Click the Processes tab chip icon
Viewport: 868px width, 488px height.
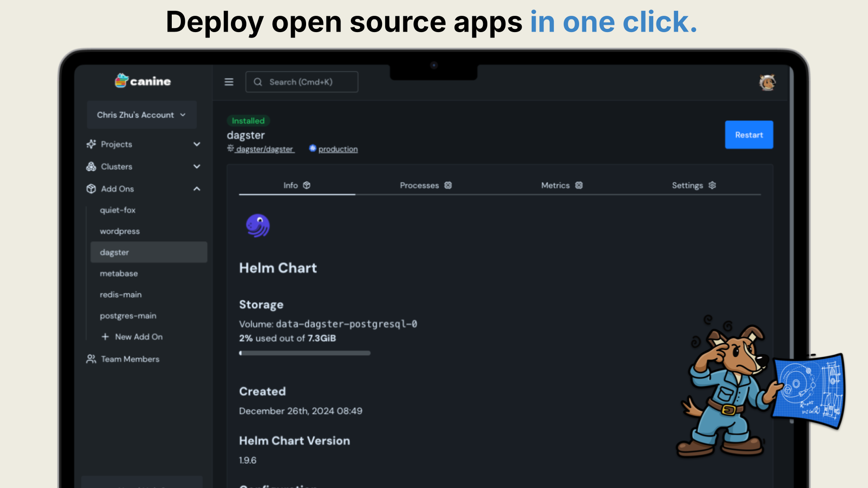pos(448,185)
